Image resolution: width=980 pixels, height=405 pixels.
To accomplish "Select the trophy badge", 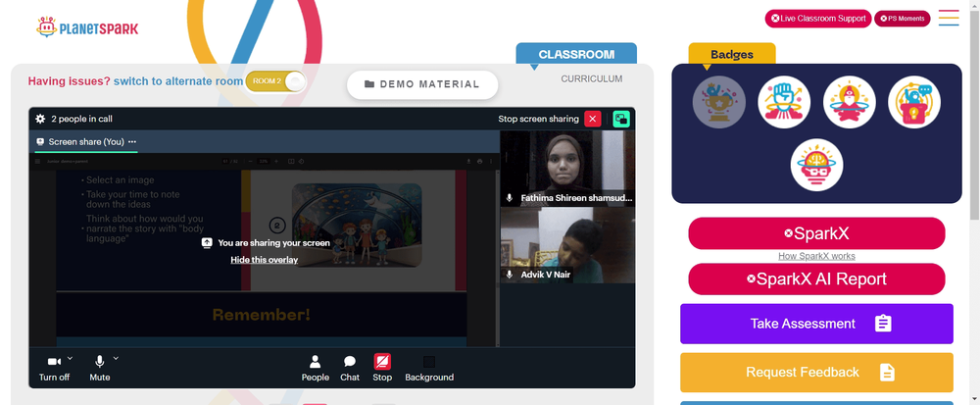I will click(x=718, y=102).
